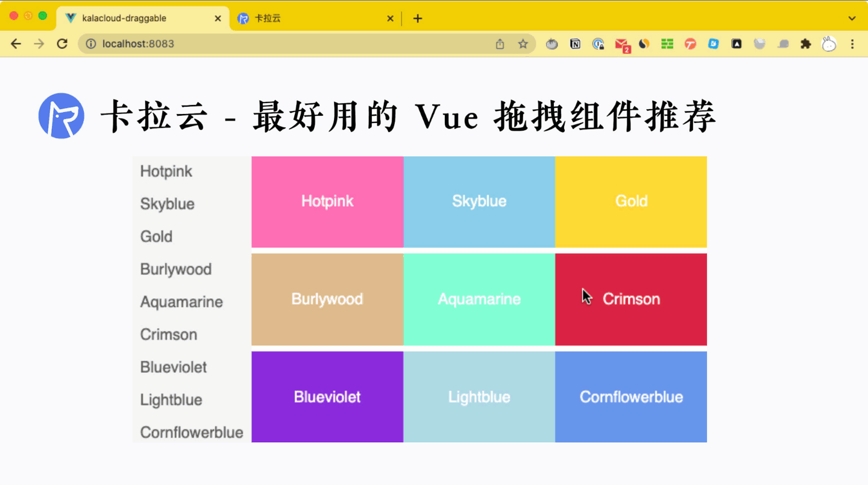Click the Kalacloud logo beside the heading

61,116
